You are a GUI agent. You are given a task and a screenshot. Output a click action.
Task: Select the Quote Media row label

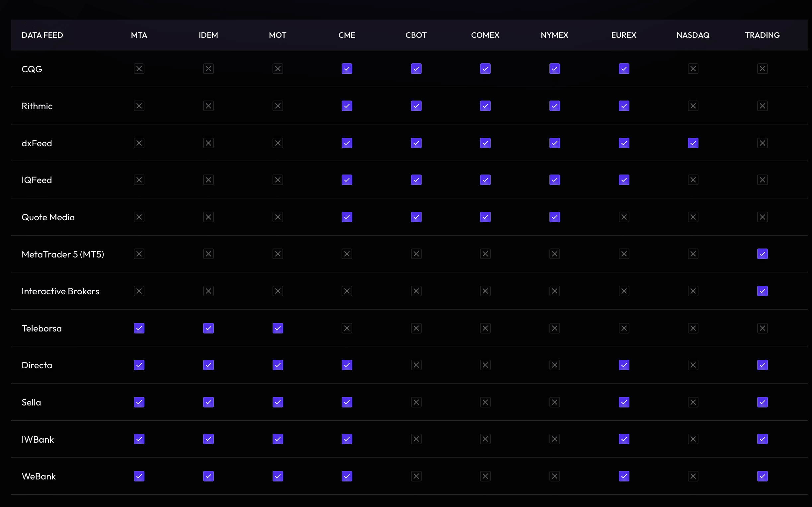click(x=48, y=217)
